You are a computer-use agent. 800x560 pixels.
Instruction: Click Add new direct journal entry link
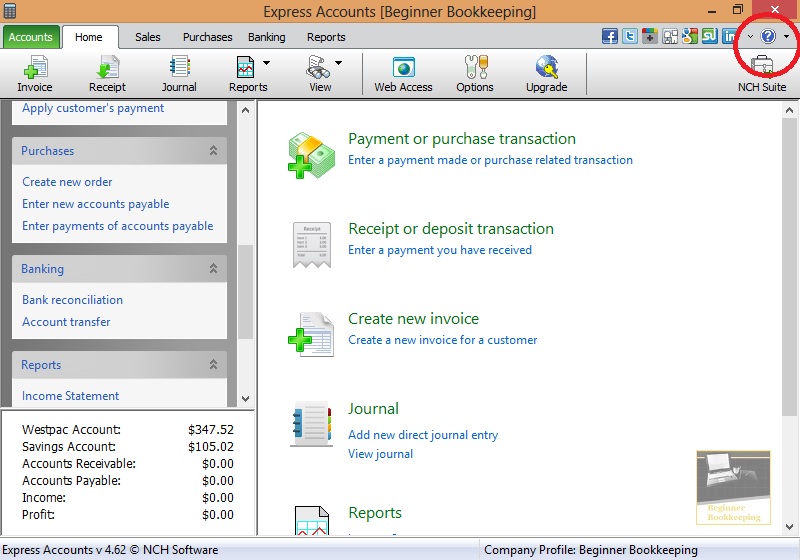423,435
